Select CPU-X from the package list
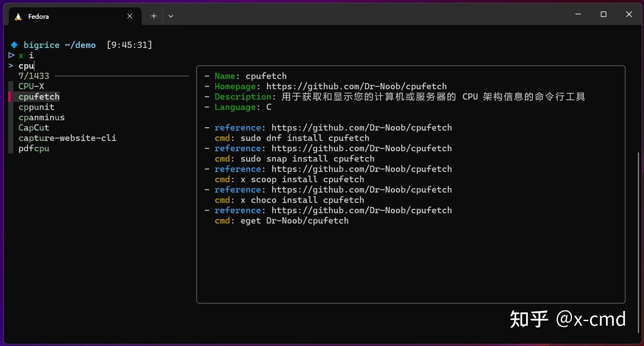Screen dimensions: 644x346 point(31,86)
